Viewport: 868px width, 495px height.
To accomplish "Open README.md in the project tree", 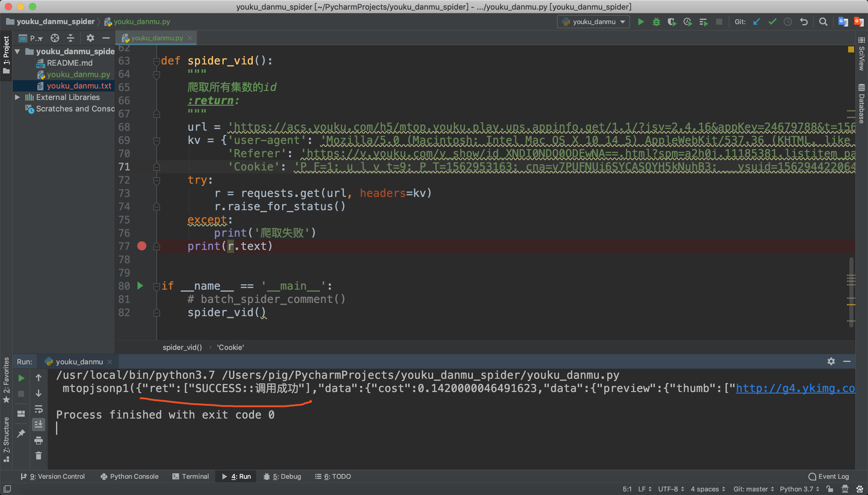I will 69,63.
